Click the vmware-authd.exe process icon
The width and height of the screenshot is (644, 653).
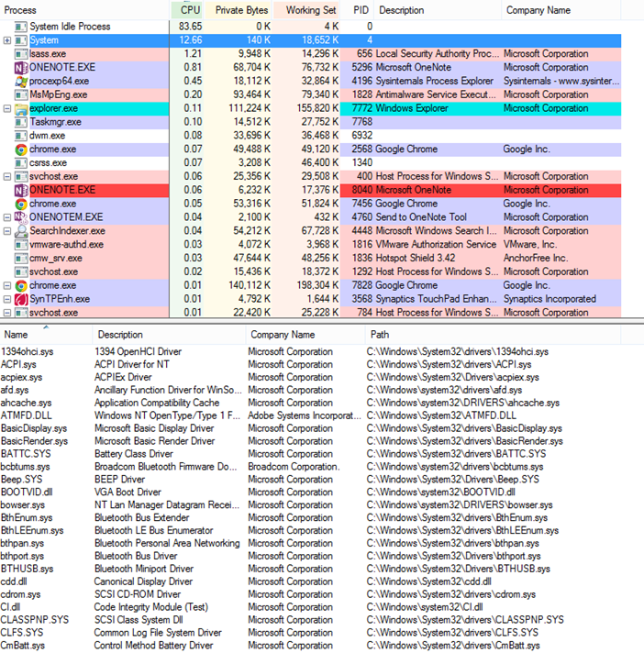(21, 245)
